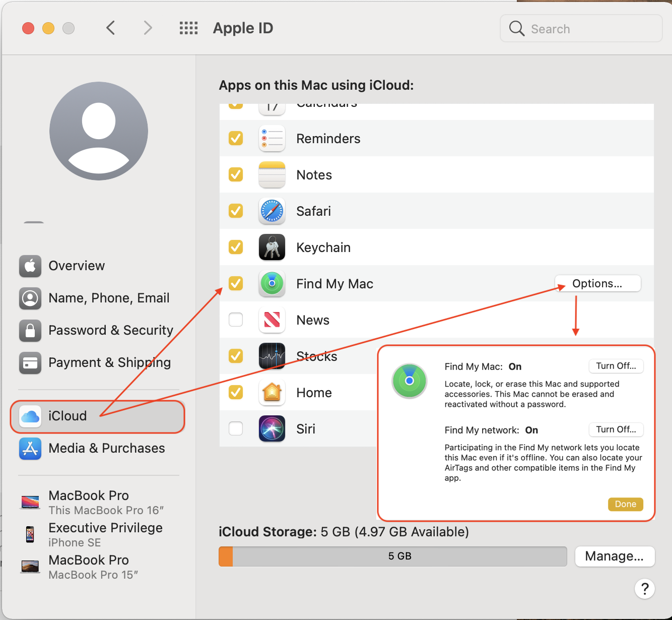Click the Home house icon
Screen dimensions: 672x620
click(x=272, y=393)
